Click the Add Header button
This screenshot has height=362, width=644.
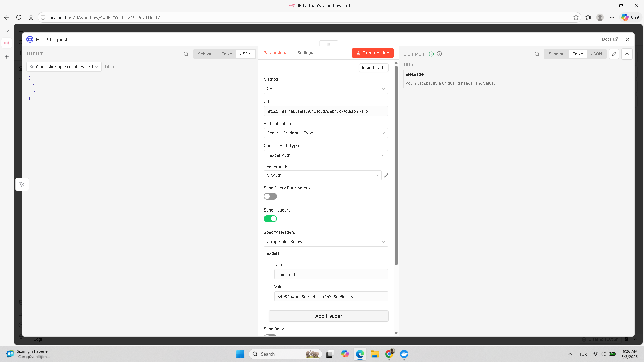click(328, 316)
